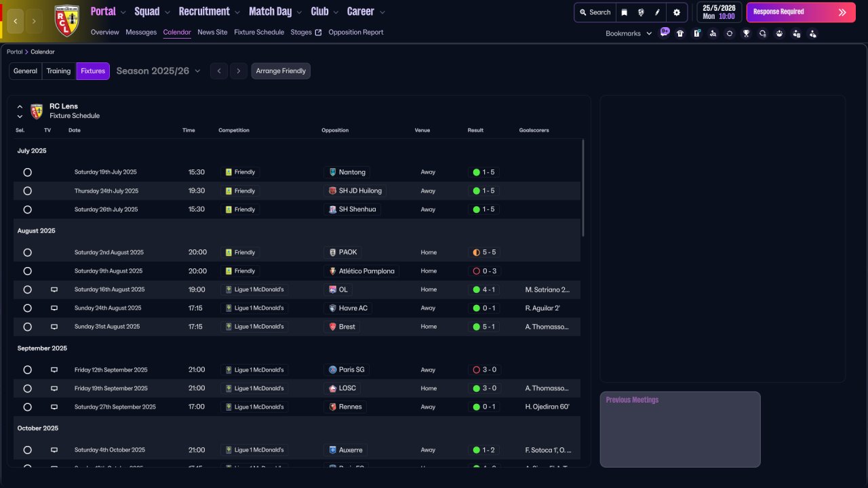Open the Season 2025/26 dropdown
868x488 pixels.
pos(158,71)
